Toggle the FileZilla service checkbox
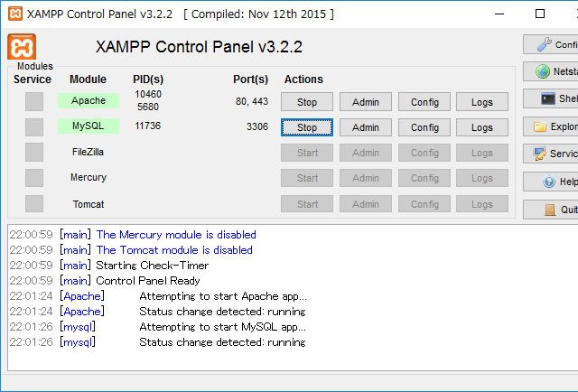Viewport: 578px width, 392px height. point(34,153)
